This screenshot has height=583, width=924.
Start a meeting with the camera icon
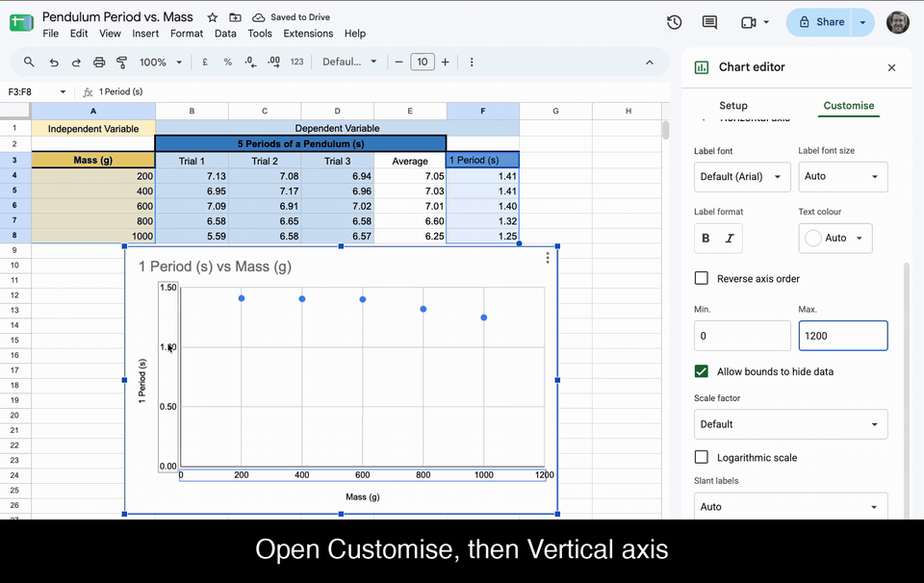coord(749,22)
